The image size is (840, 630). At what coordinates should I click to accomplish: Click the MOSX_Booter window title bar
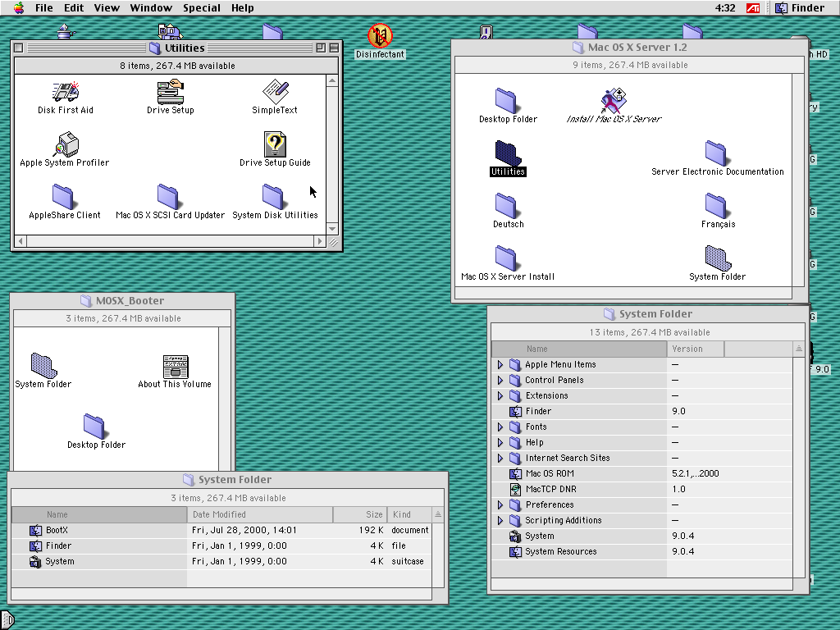click(x=122, y=300)
